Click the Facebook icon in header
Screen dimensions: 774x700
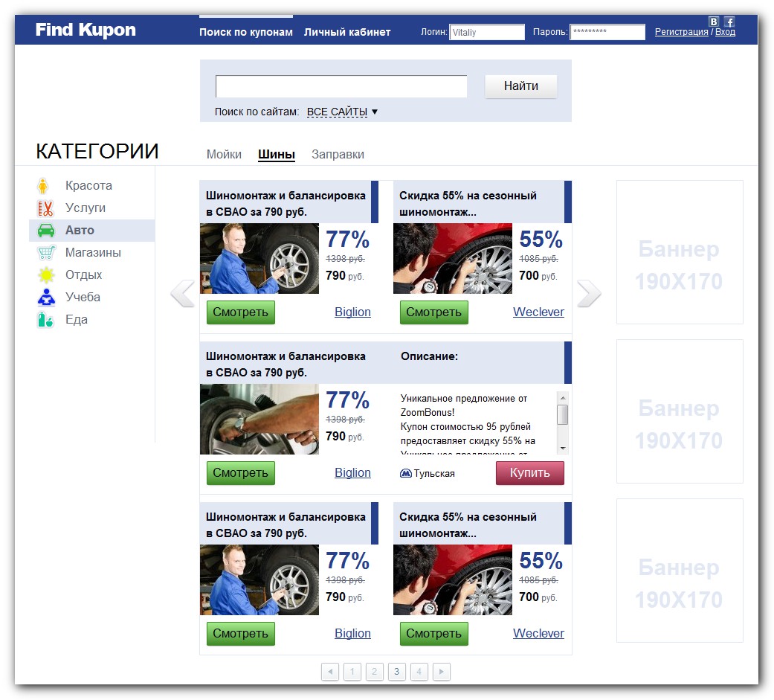click(x=729, y=22)
